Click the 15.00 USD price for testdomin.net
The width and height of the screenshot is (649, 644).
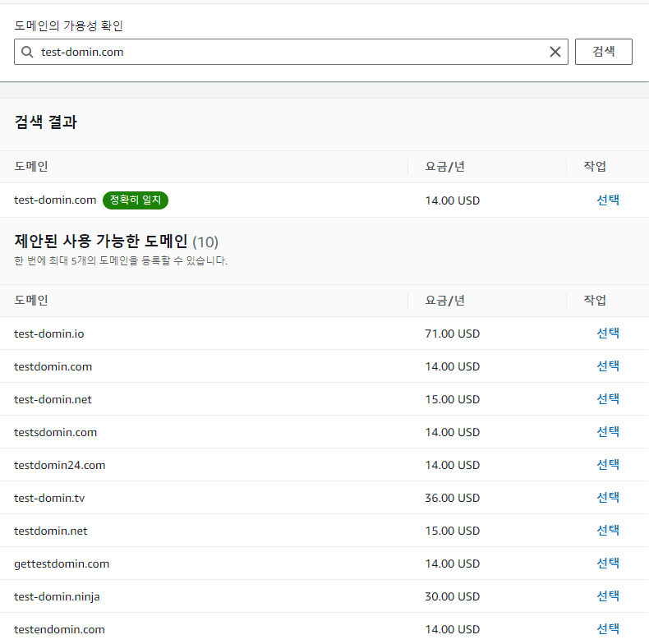tap(453, 531)
